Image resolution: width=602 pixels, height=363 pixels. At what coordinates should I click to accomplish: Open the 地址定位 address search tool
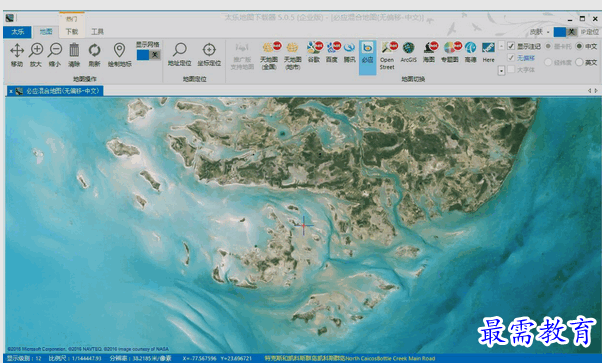179,55
